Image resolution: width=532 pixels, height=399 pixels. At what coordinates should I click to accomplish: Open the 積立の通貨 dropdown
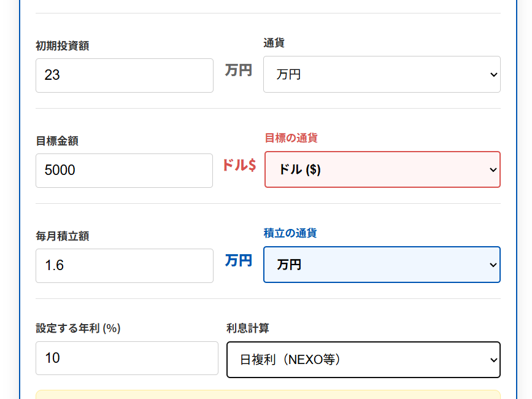381,265
